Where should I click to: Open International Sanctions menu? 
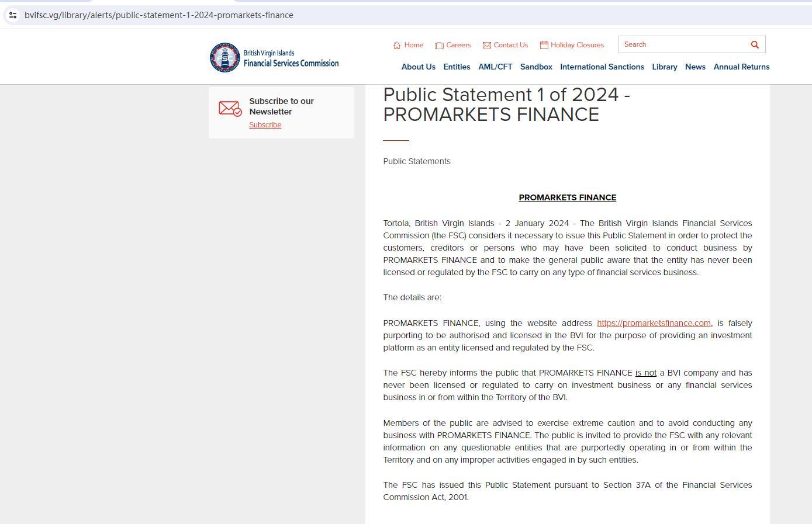click(602, 67)
